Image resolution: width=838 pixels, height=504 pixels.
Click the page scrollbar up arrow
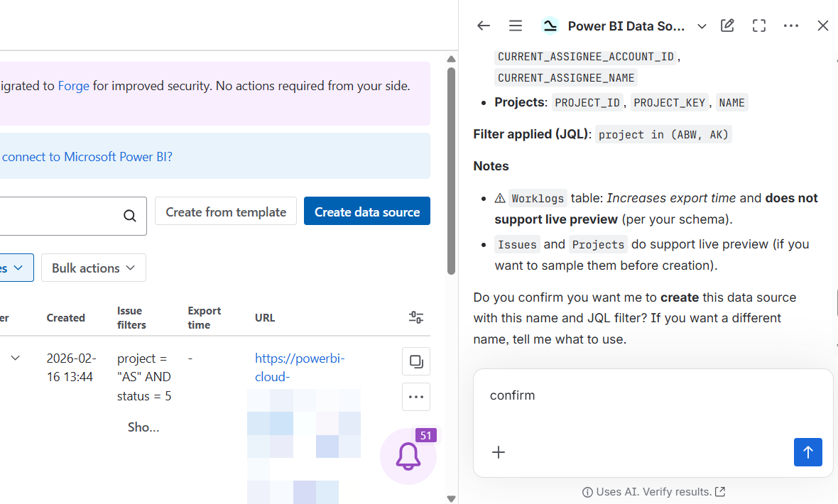451,59
